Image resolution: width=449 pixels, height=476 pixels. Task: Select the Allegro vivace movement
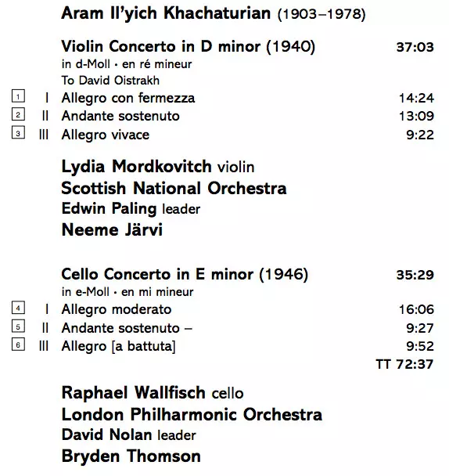[106, 135]
